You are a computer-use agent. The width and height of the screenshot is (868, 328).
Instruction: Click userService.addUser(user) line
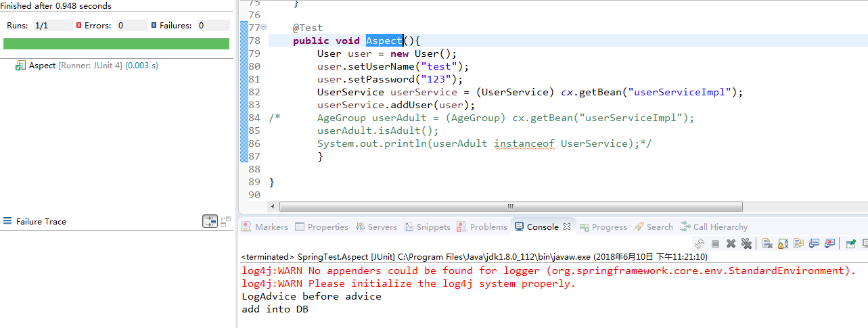[x=396, y=105]
